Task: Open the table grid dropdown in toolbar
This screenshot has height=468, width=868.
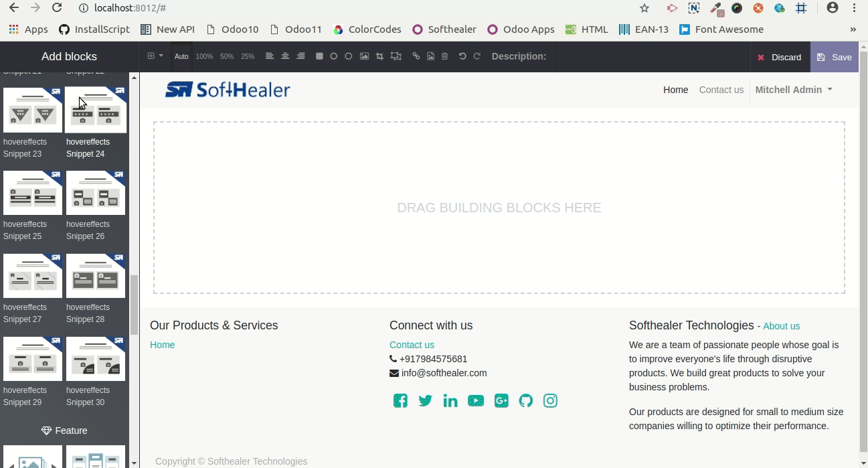Action: click(x=155, y=56)
